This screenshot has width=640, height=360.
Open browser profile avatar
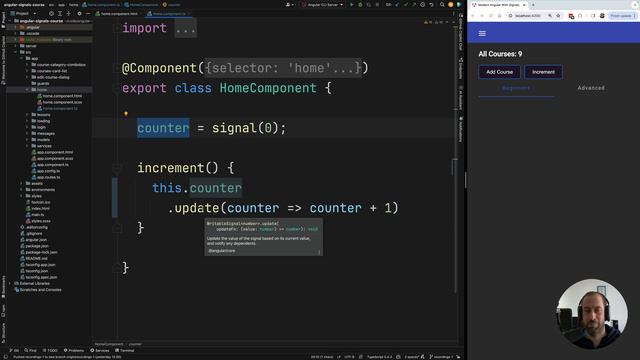602,16
